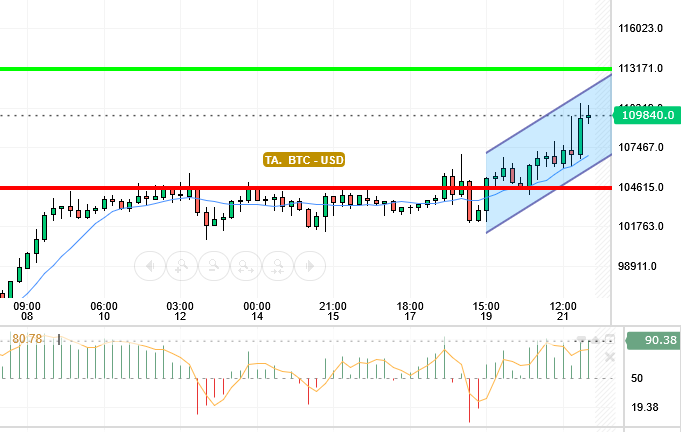Zoom out the chart with magnifier minus

214,266
